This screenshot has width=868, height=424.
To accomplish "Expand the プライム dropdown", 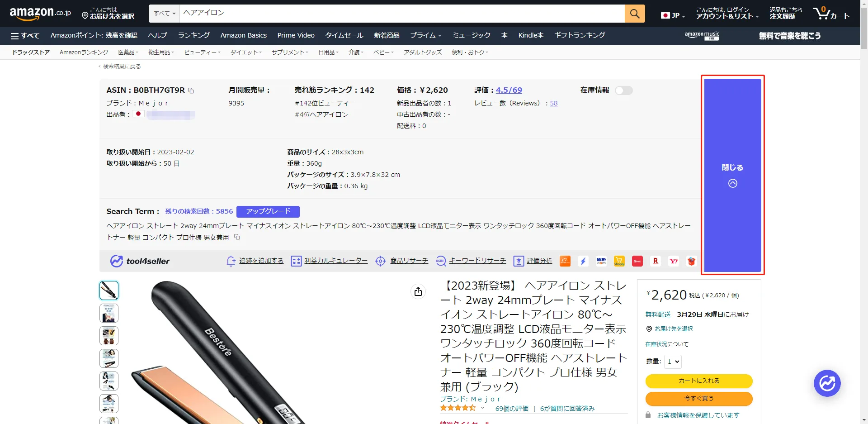I will click(x=425, y=35).
